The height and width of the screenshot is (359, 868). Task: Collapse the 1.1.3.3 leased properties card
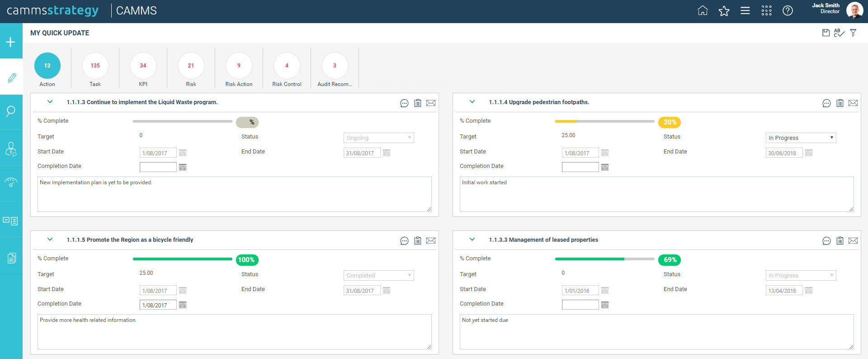(x=472, y=239)
